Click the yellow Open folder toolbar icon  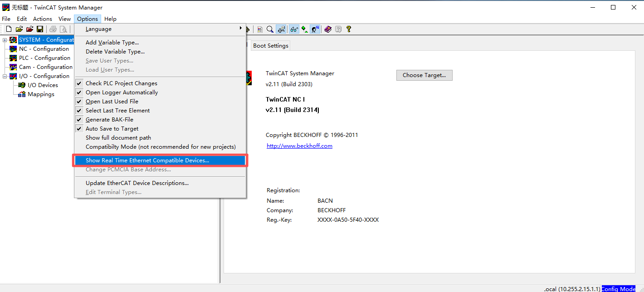[x=19, y=29]
